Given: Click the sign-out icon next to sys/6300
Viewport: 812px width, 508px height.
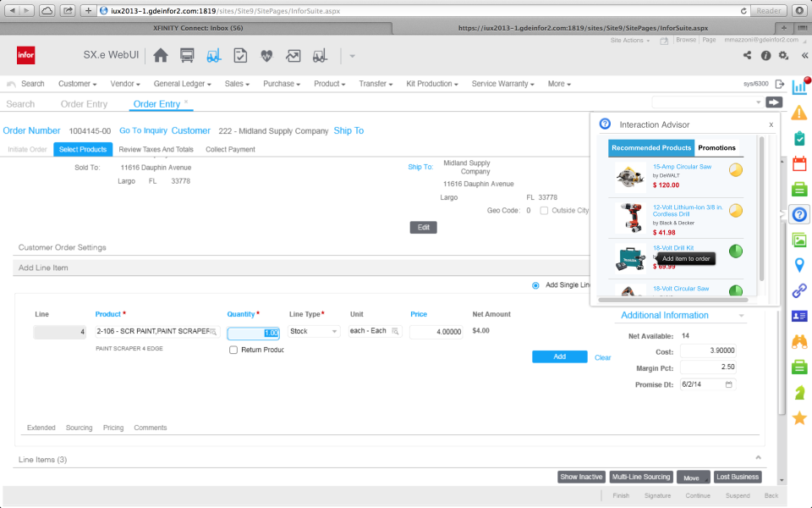Looking at the screenshot, I should [780, 84].
